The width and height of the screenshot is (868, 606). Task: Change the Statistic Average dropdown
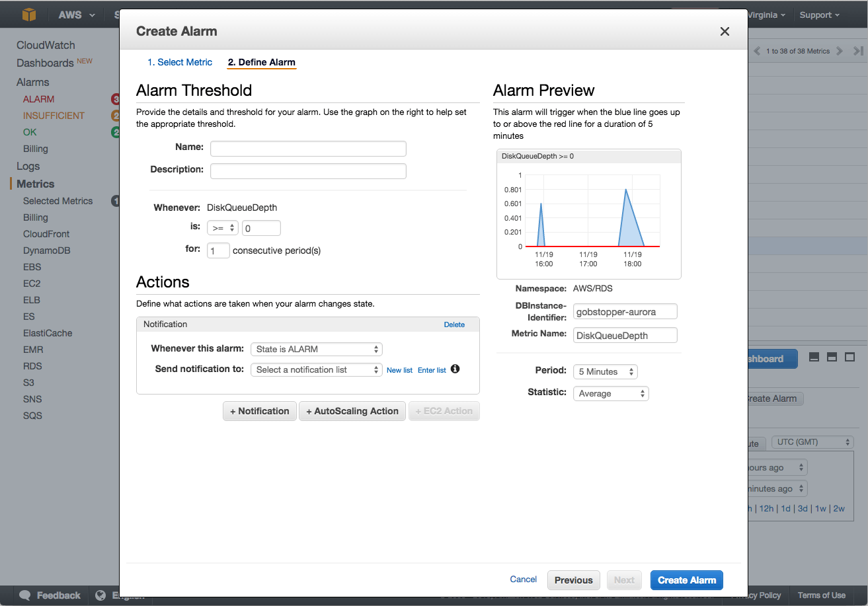click(x=611, y=394)
